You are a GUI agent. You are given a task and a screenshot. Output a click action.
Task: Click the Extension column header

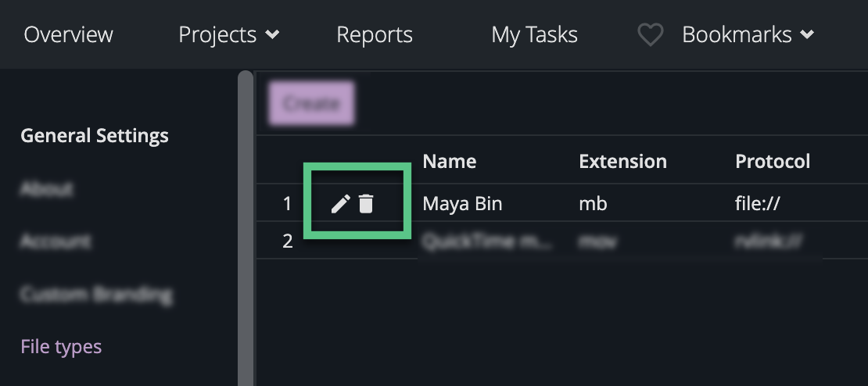pos(622,162)
